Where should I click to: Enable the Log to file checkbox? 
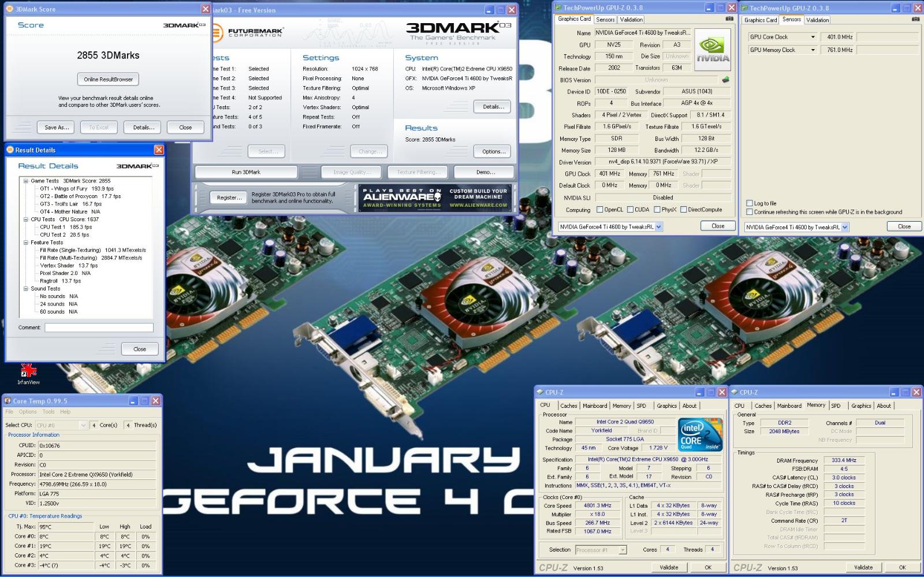tap(749, 203)
